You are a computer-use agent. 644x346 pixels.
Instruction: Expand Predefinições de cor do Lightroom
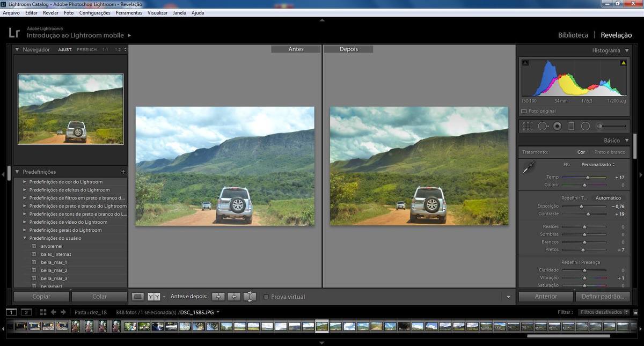click(25, 182)
